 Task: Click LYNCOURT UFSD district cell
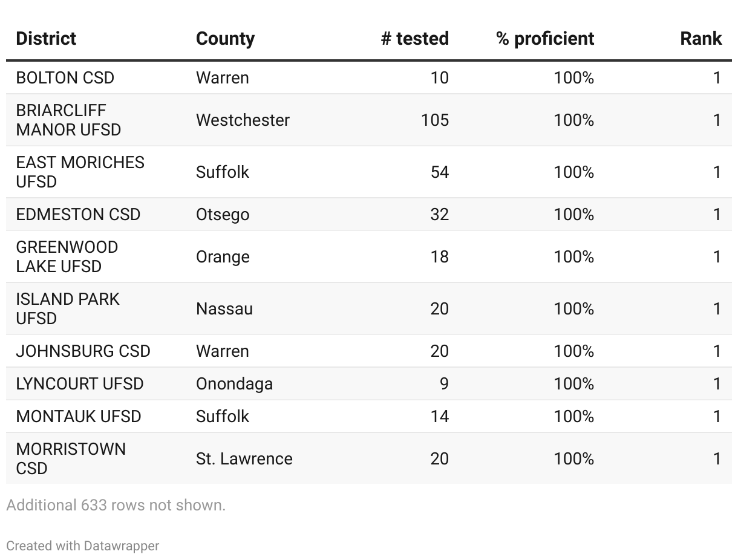[80, 384]
